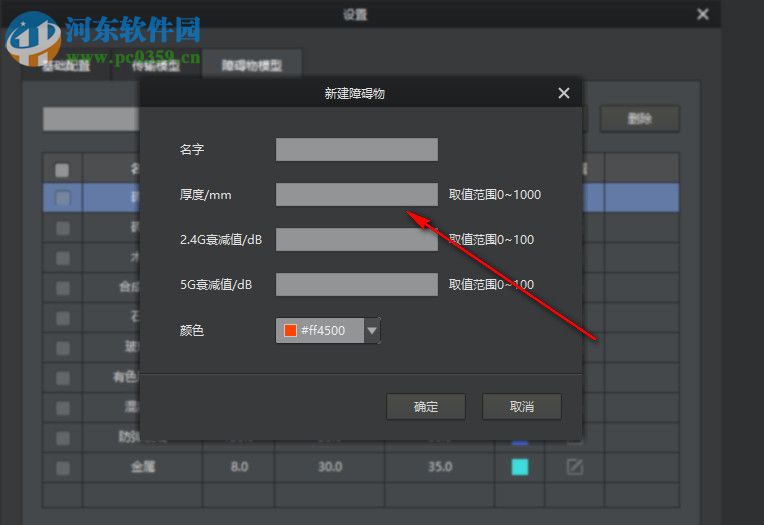Screen dimensions: 764x525
Task: Switch to the 传输模型 tab
Action: coord(156,65)
